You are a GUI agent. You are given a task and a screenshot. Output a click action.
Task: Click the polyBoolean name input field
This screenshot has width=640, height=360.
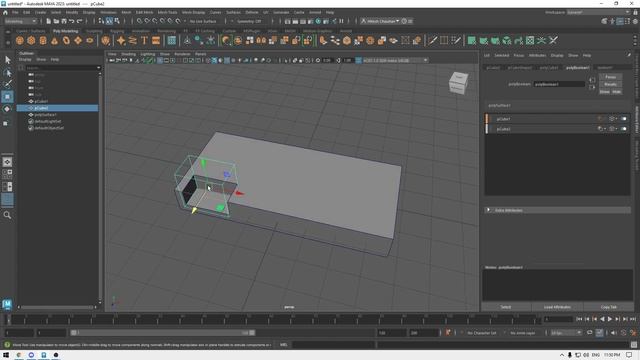tap(559, 84)
